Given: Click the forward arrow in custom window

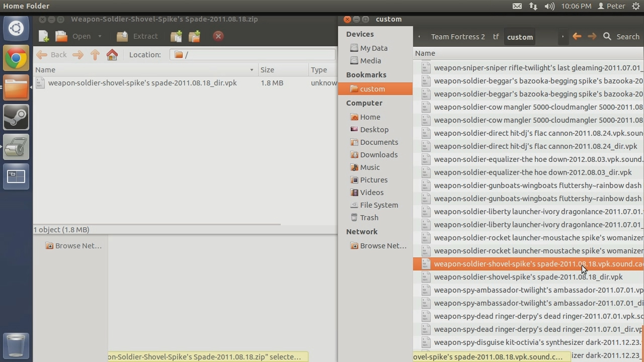Looking at the screenshot, I should (592, 37).
